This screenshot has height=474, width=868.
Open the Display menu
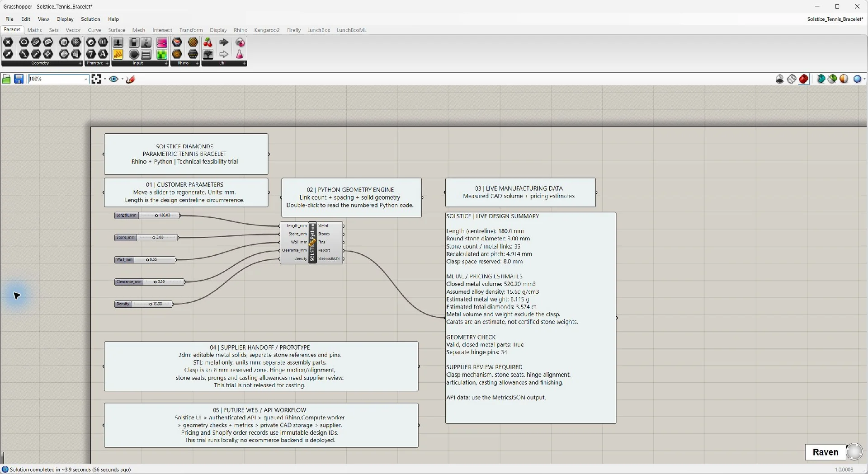point(65,19)
